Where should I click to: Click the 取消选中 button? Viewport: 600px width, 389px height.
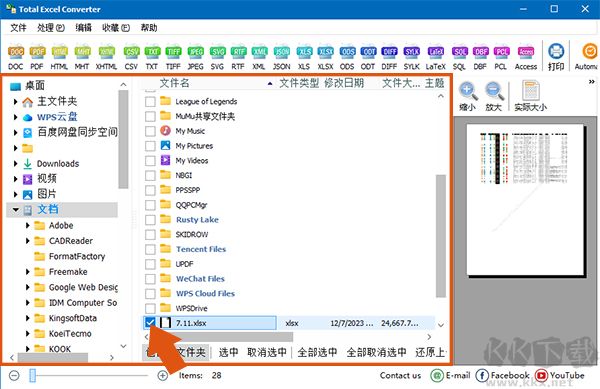click(x=267, y=352)
